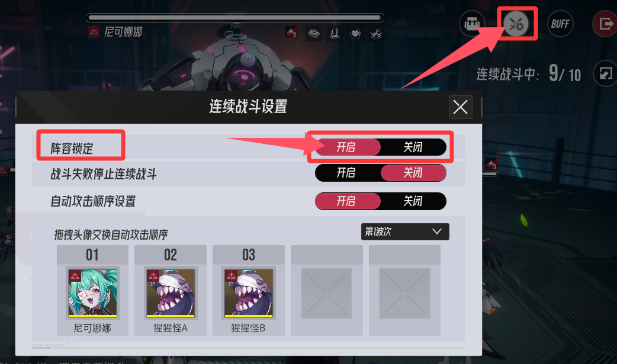Image resolution: width=617 pixels, height=364 pixels.
Task: Select 猩猩怪A portrait in slot 02
Action: (171, 293)
